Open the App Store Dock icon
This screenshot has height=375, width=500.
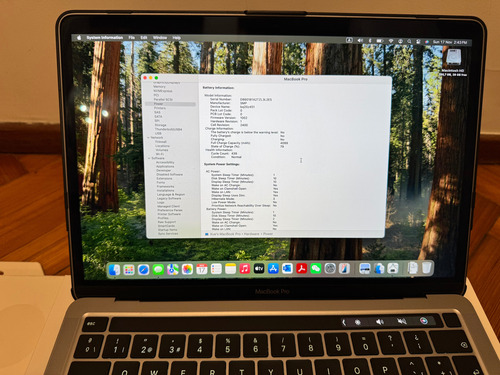(x=273, y=268)
